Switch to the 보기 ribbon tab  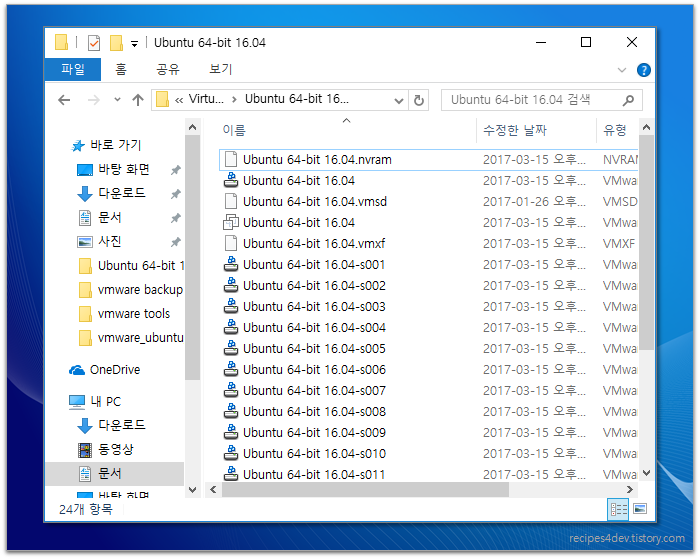tap(221, 69)
